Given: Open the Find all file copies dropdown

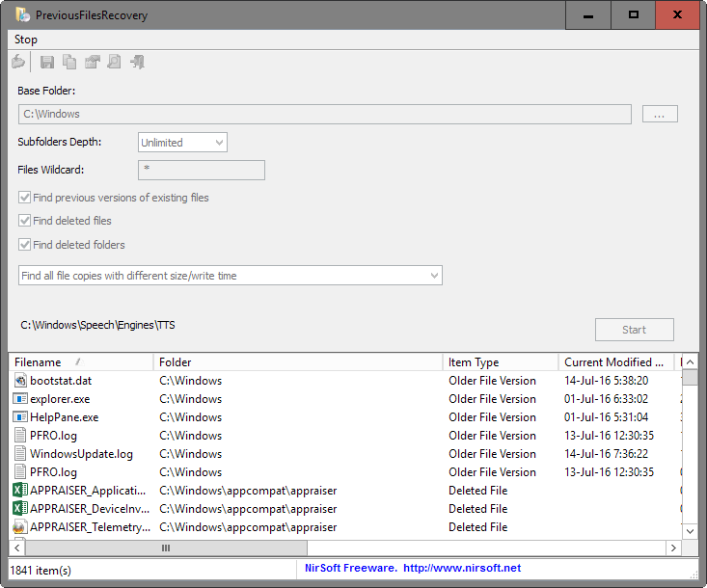Looking at the screenshot, I should point(231,276).
